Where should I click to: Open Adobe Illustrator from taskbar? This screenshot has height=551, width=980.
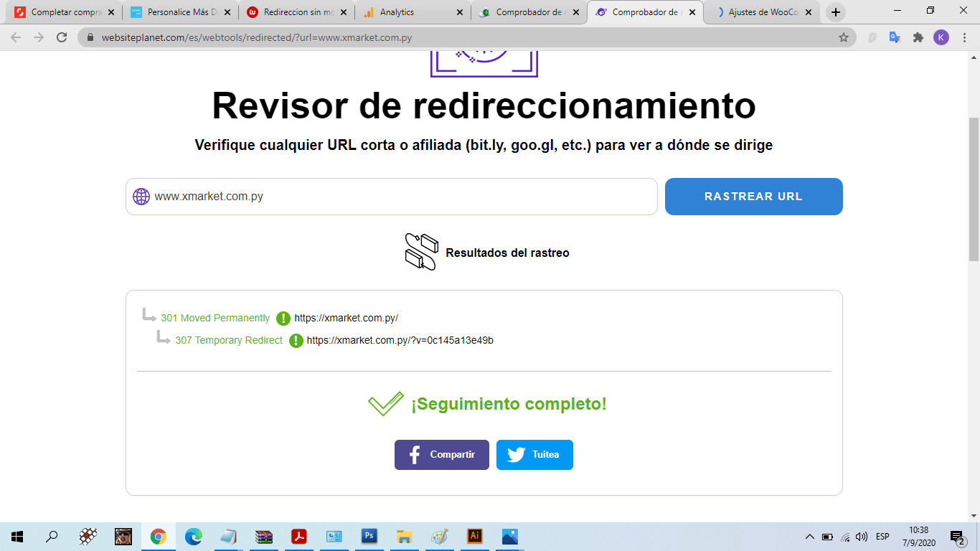tap(474, 537)
